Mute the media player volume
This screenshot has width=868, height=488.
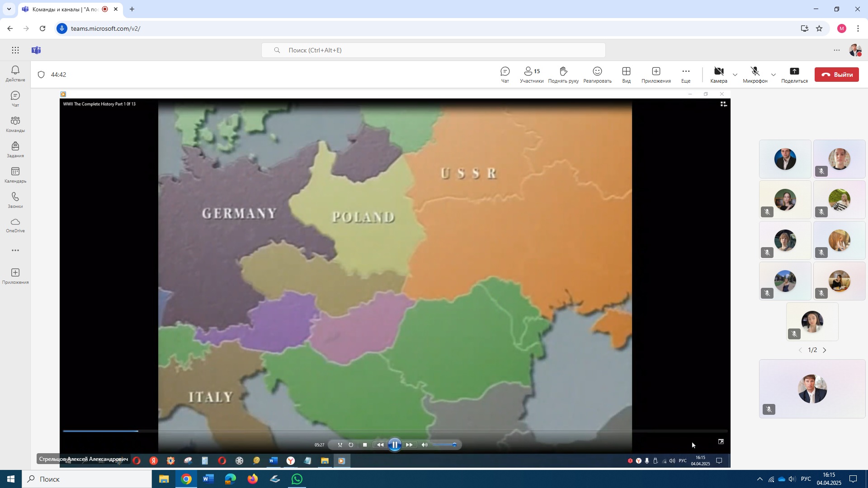tap(425, 445)
